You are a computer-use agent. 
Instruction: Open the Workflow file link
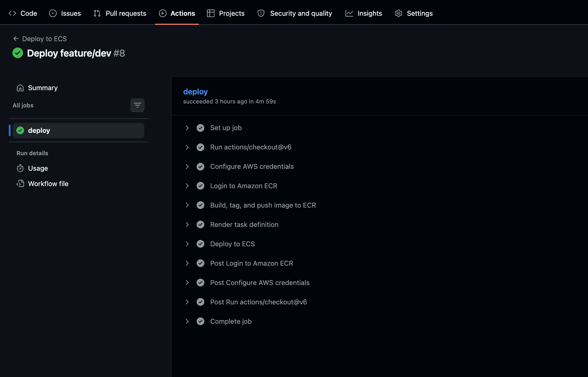point(78,184)
